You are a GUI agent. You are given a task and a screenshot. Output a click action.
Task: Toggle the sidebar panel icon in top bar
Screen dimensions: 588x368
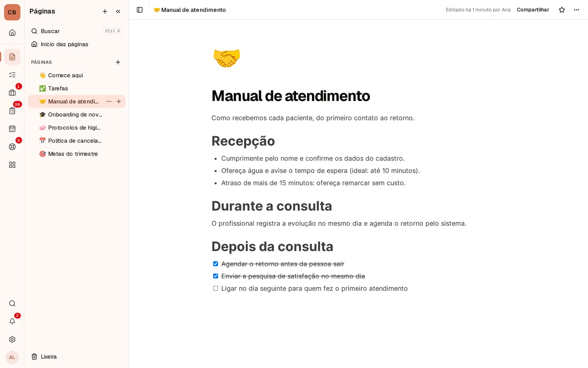pyautogui.click(x=140, y=10)
